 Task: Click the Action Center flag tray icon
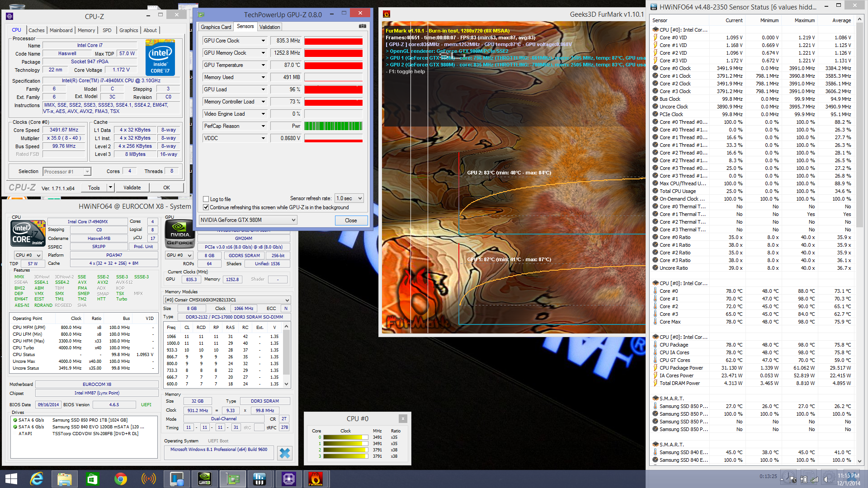pos(794,479)
